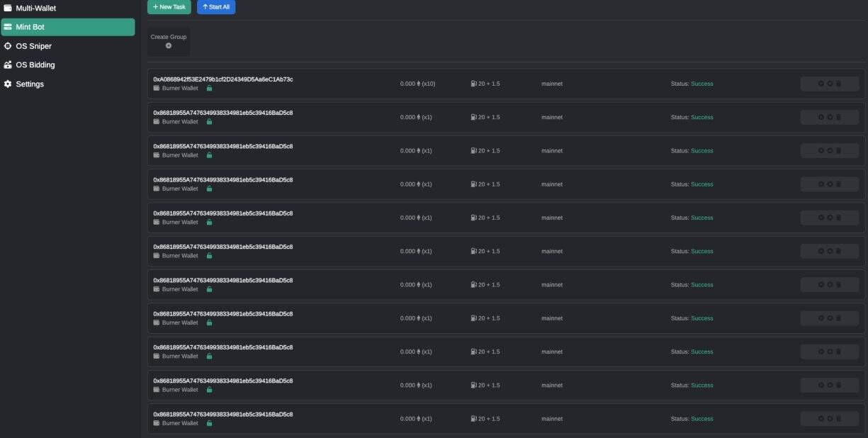Click the leftmost action icon in the top task row
Screen dimensions: 868x438
click(x=821, y=84)
